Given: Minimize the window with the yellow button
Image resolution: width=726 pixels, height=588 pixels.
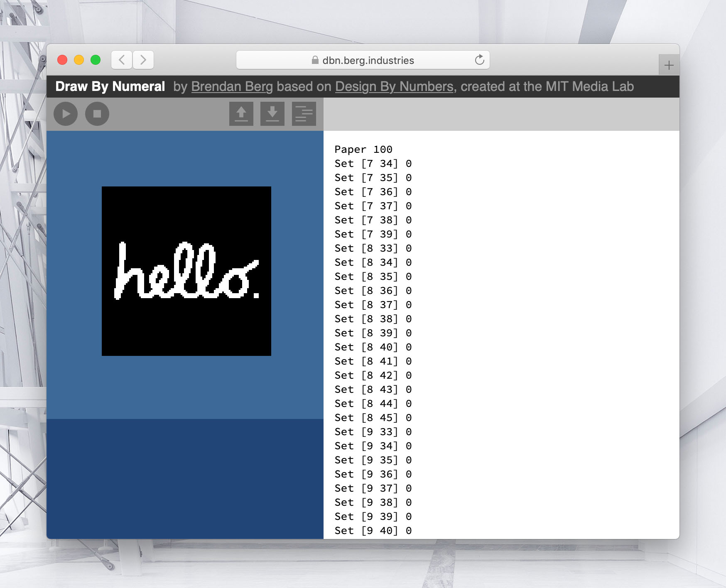Looking at the screenshot, I should pos(79,60).
